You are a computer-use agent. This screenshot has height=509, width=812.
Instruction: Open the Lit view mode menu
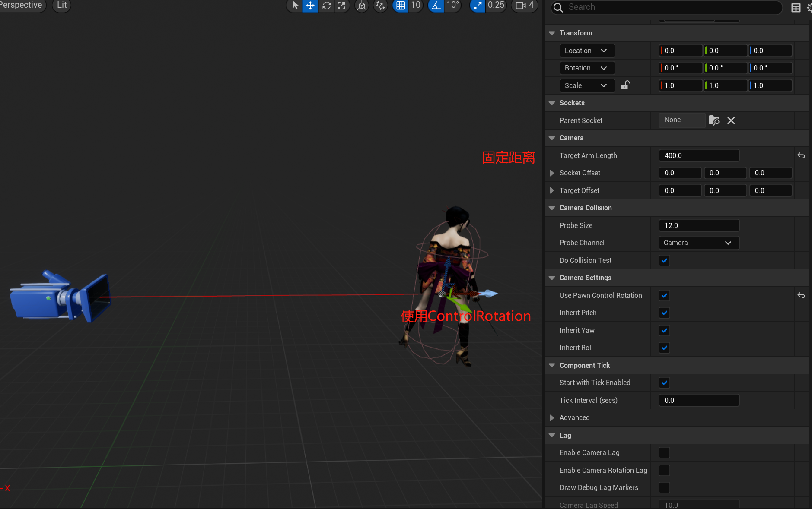pos(61,5)
